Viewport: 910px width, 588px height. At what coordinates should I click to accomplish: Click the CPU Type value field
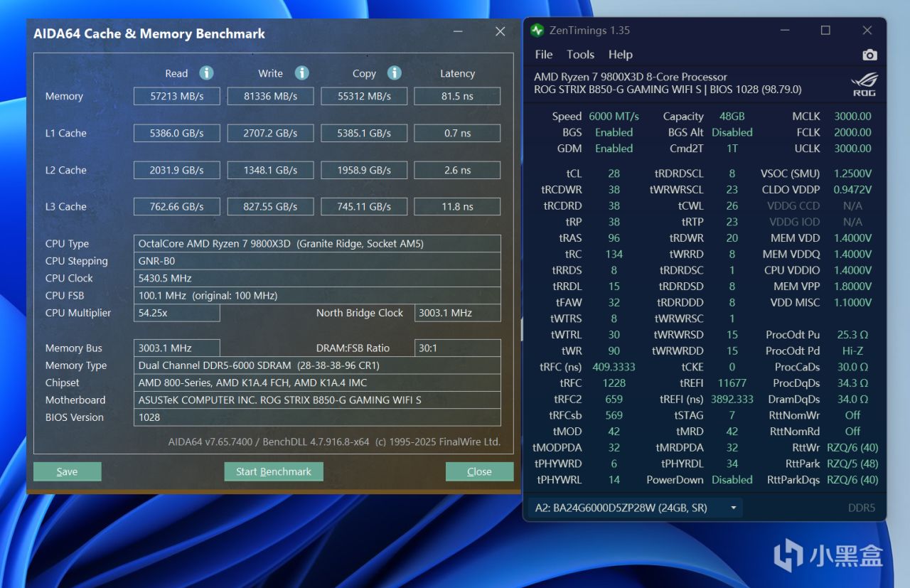tap(317, 244)
